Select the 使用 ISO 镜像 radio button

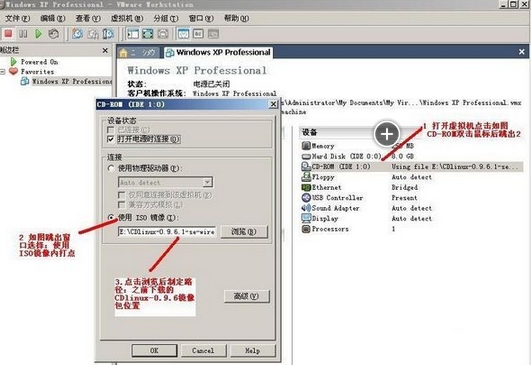click(x=111, y=217)
